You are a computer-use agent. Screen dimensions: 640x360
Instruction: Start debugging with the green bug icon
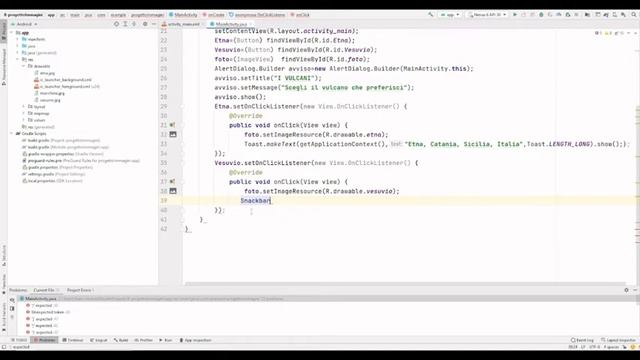(x=541, y=15)
